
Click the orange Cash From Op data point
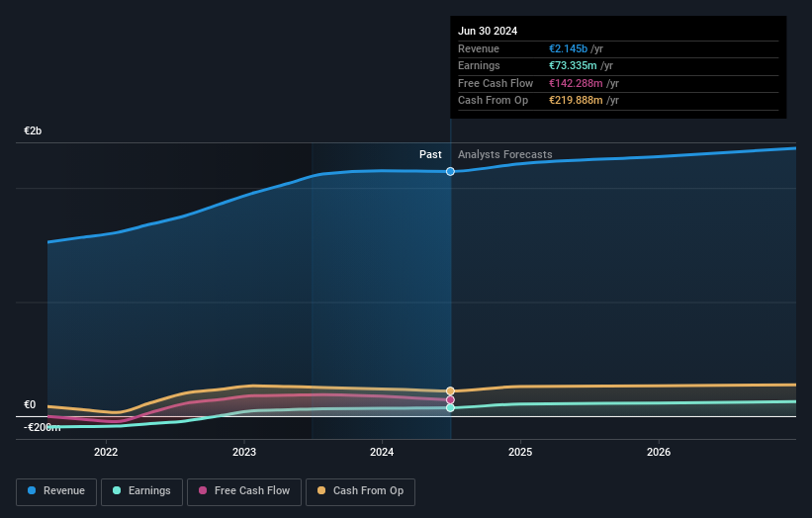(x=451, y=390)
